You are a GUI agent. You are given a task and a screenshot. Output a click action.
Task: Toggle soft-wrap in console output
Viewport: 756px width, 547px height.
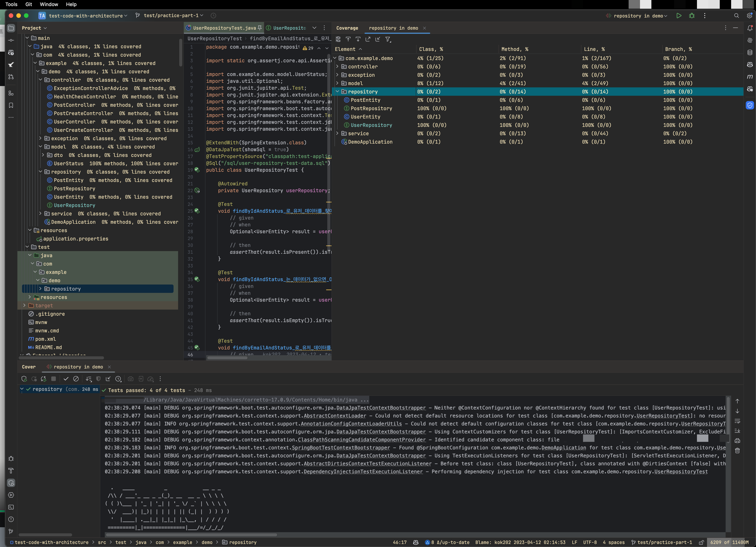point(737,421)
